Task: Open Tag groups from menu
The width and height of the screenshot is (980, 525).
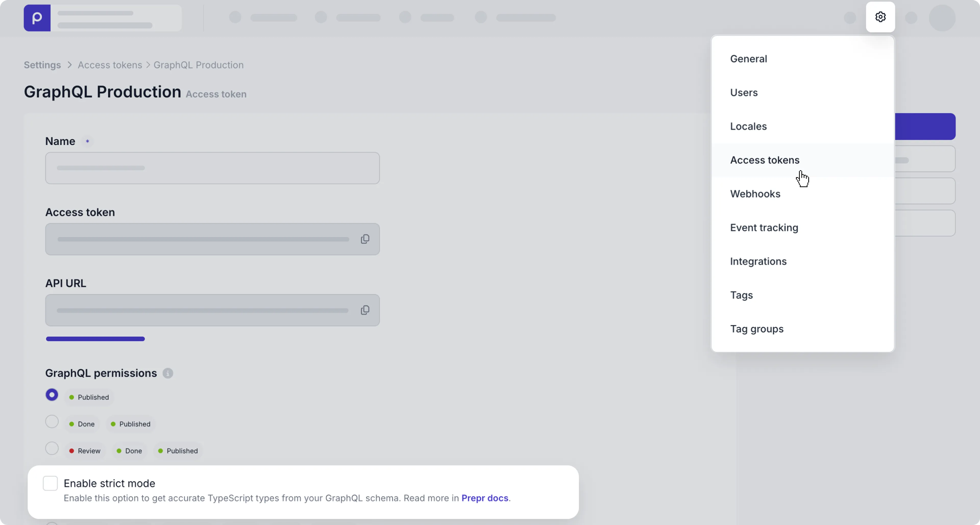Action: (x=756, y=329)
